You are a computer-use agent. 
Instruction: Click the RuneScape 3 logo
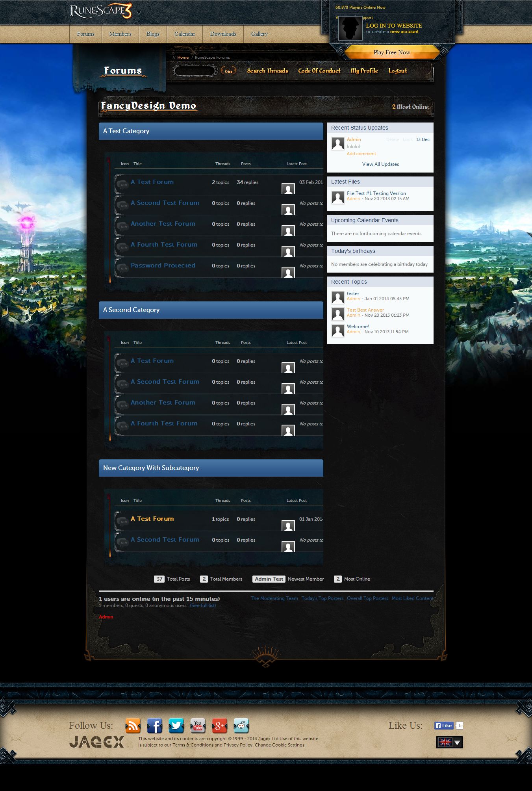click(x=101, y=11)
